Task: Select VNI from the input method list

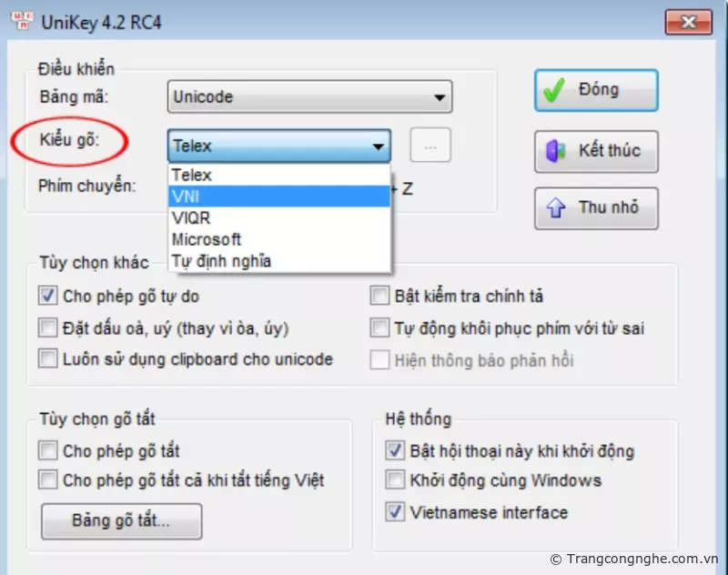Action: point(279,197)
